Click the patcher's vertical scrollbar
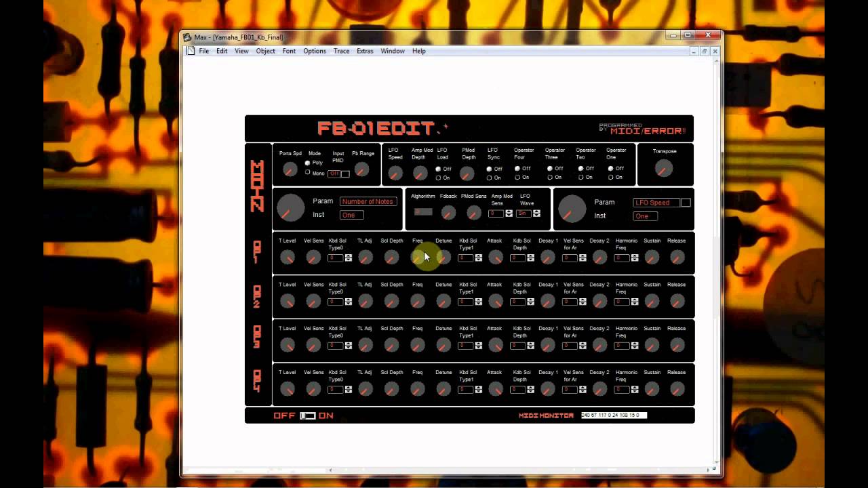This screenshot has width=868, height=488. coord(715,261)
